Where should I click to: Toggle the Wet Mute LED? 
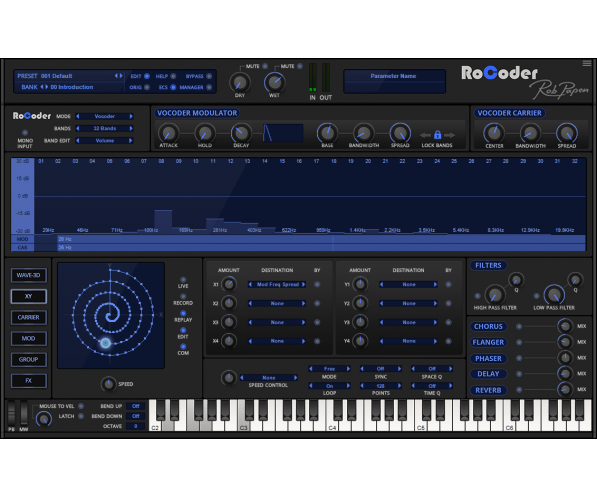(300, 66)
